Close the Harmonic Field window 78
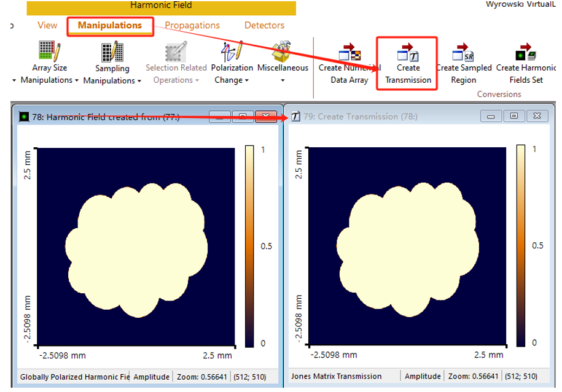This screenshot has height=392, width=562. [265, 117]
